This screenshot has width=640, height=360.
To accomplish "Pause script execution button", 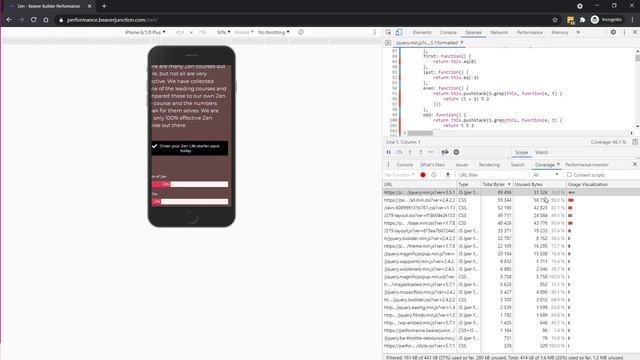I will pyautogui.click(x=388, y=152).
